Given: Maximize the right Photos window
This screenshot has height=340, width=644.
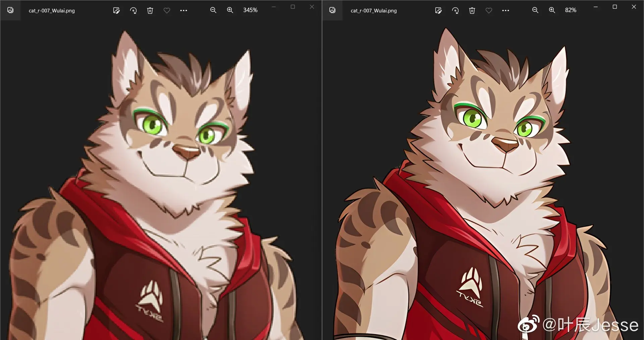Looking at the screenshot, I should coord(615,7).
